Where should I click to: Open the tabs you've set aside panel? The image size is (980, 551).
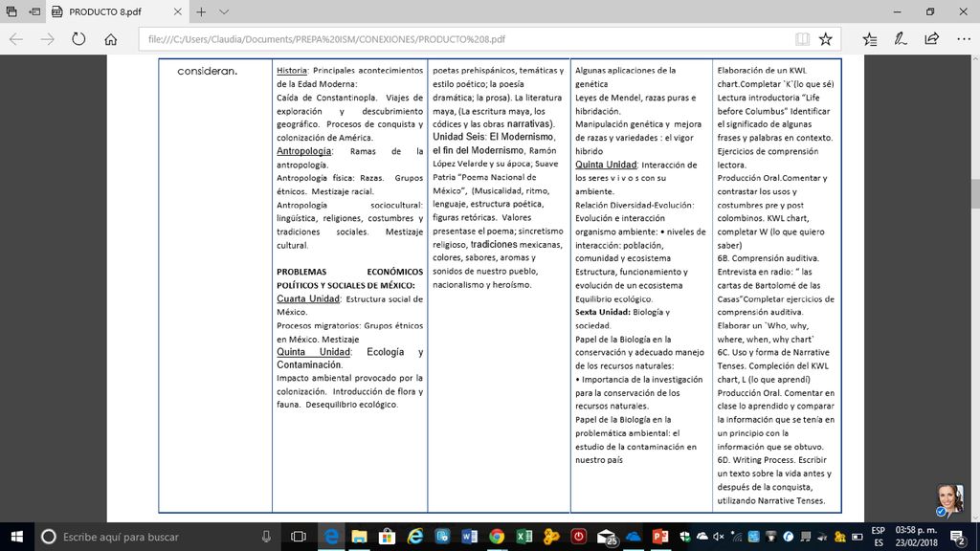click(11, 11)
